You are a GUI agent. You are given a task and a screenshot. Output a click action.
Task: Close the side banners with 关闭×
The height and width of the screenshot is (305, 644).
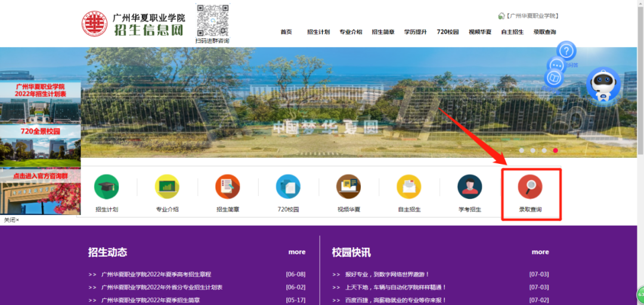(11, 220)
